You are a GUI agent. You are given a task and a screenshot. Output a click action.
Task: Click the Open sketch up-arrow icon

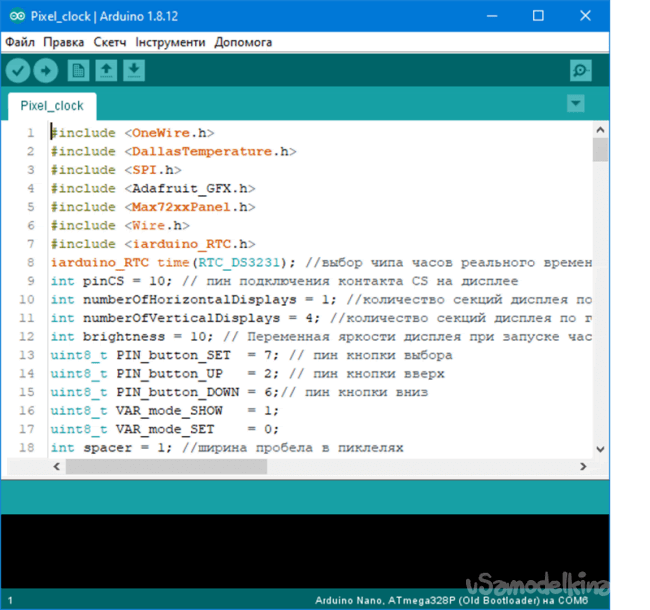tap(106, 70)
